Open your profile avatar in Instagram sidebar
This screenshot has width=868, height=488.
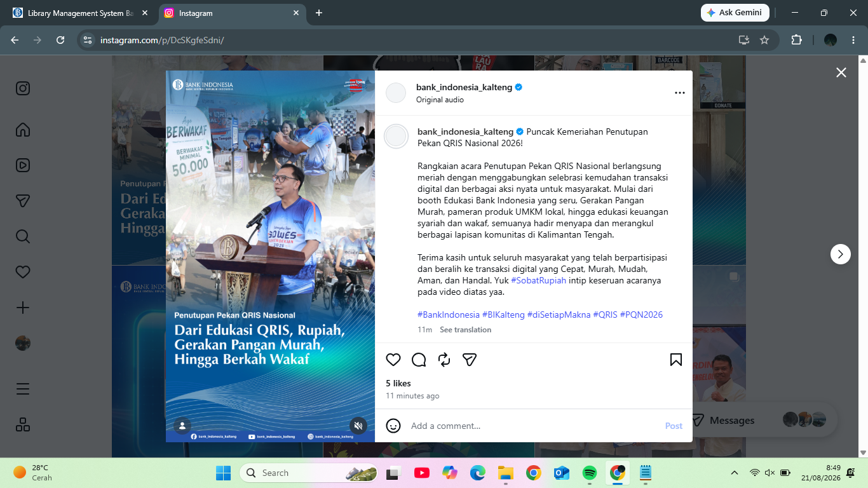click(x=23, y=343)
